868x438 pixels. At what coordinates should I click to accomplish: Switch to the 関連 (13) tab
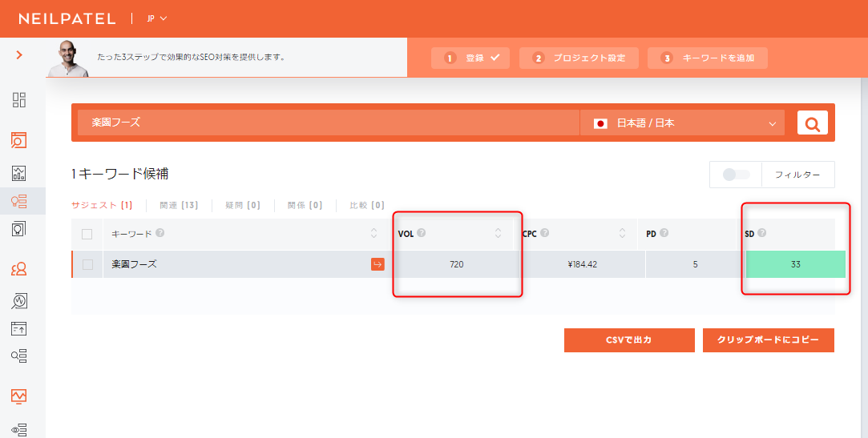pos(179,205)
